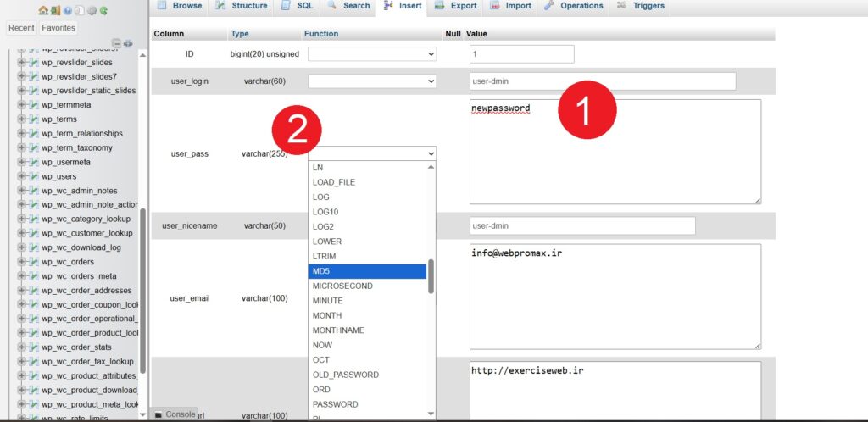Open the blue help documentation icon

(68, 10)
